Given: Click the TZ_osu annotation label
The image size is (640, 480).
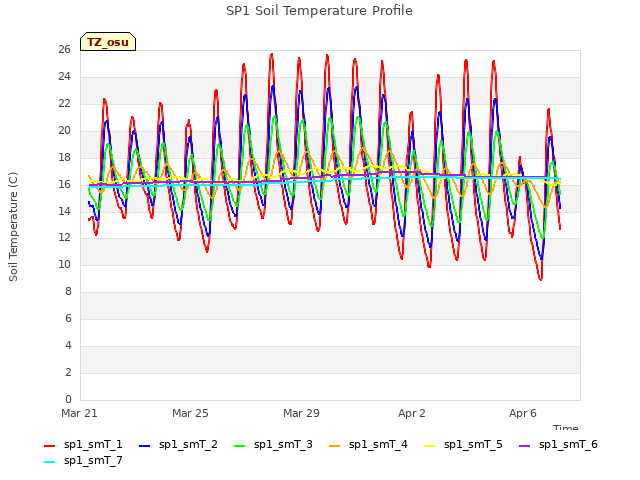Looking at the screenshot, I should [108, 42].
